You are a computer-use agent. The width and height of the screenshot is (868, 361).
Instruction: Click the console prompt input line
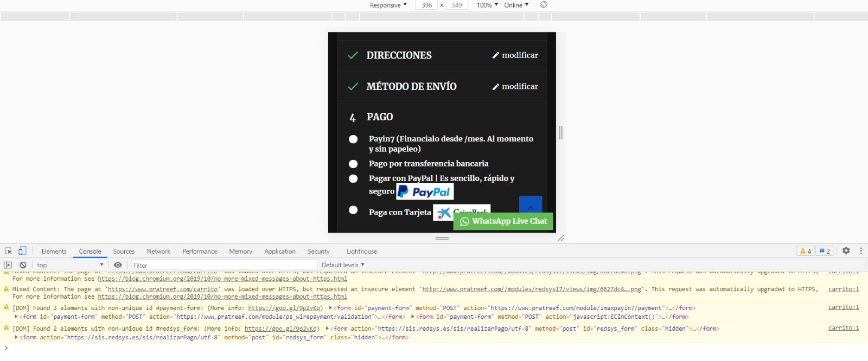tap(434, 348)
